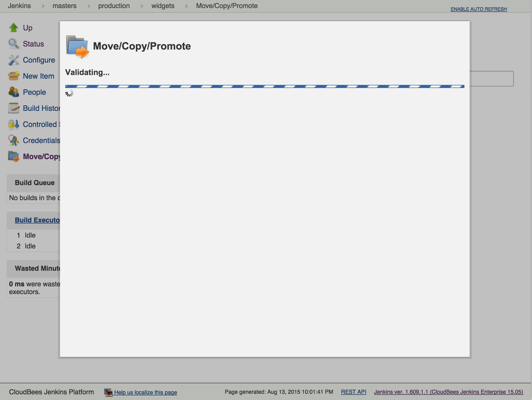Click the New Item box icon
This screenshot has width=532, height=400.
pyautogui.click(x=14, y=76)
